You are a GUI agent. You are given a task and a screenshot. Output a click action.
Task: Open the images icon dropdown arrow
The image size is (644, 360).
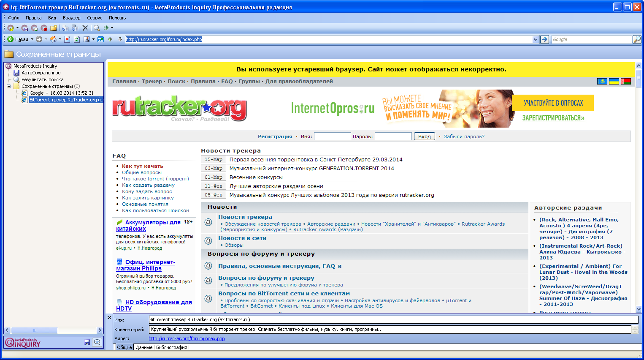[x=93, y=39]
